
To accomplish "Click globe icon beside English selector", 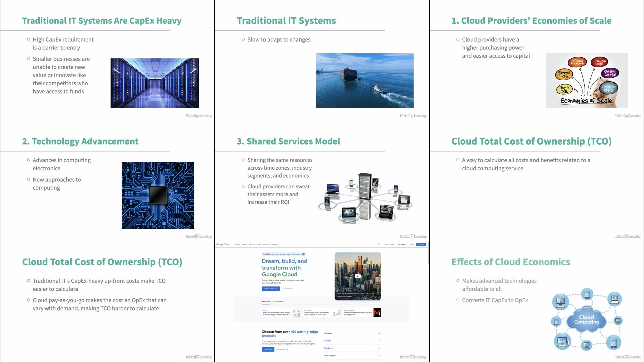I will tap(399, 245).
